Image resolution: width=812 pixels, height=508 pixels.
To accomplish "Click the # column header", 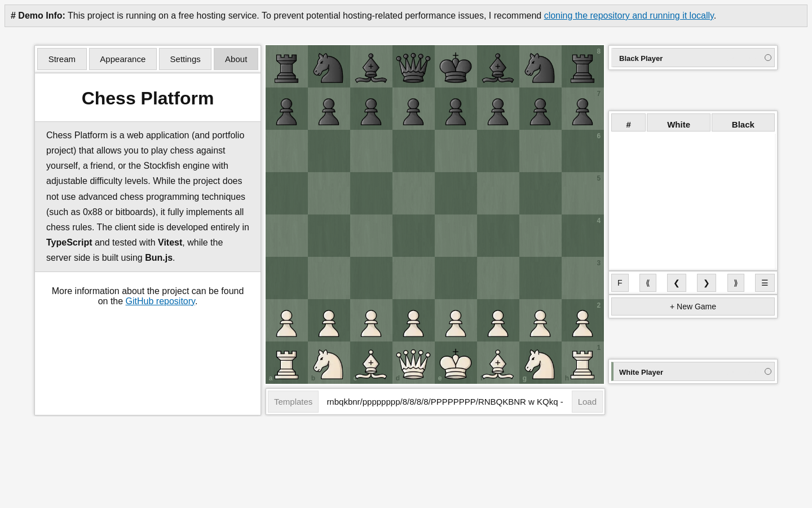I will [x=628, y=123].
